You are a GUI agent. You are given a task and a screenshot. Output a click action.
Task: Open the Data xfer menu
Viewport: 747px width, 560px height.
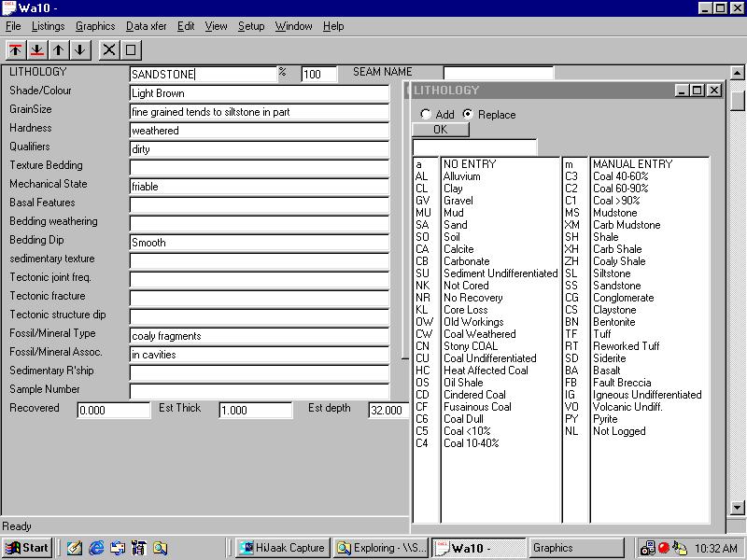[x=147, y=26]
